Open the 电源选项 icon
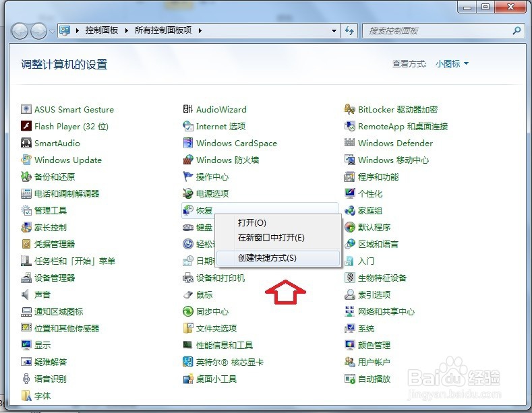532x413 pixels. click(188, 193)
